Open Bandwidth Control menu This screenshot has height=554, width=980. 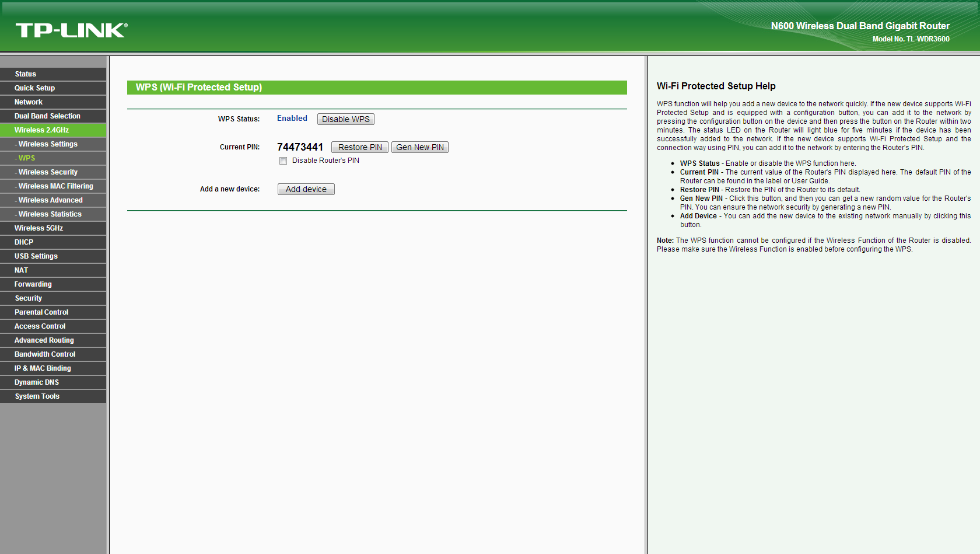click(53, 354)
